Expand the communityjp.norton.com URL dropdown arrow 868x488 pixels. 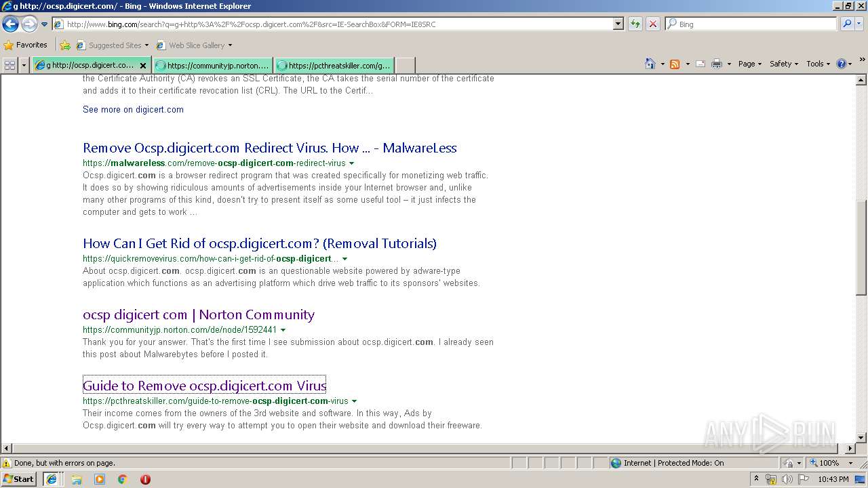[283, 330]
